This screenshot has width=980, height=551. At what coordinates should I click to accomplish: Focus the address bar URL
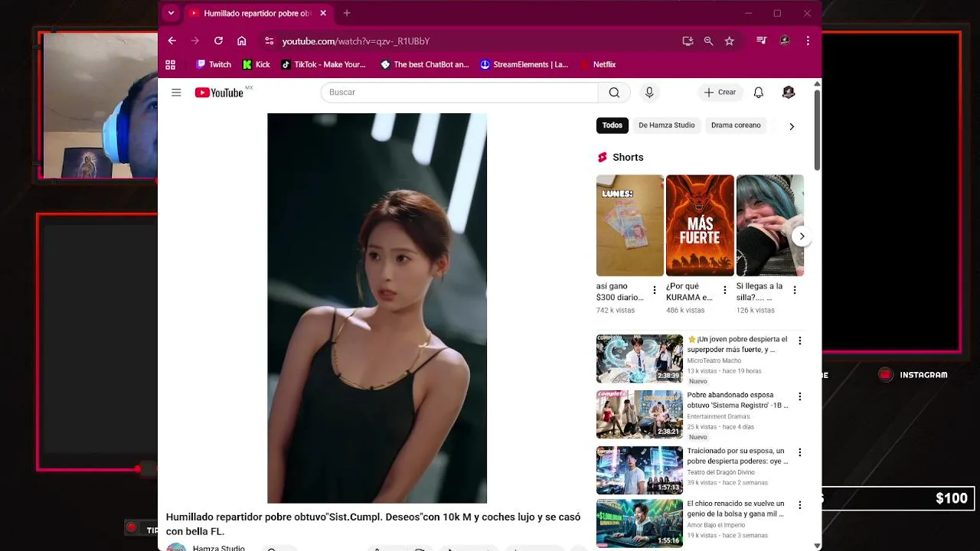pyautogui.click(x=356, y=41)
